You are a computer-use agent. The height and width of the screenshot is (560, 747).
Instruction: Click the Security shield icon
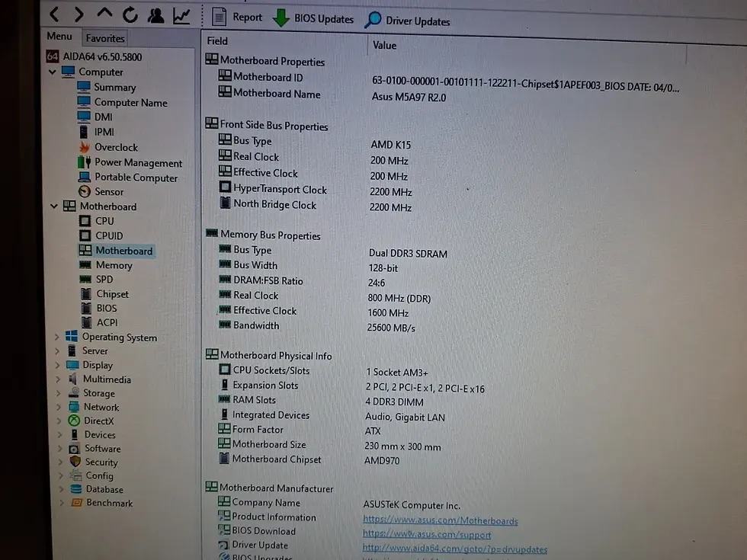click(x=75, y=462)
